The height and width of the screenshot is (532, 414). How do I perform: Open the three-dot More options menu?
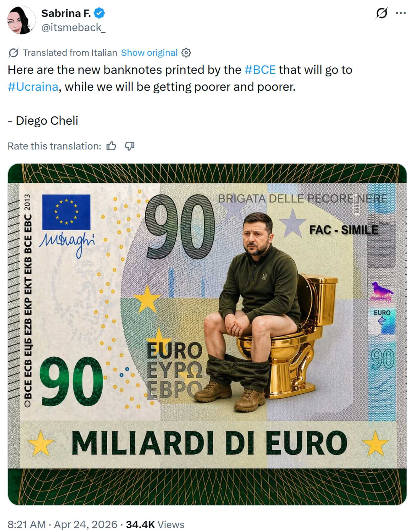pyautogui.click(x=400, y=13)
